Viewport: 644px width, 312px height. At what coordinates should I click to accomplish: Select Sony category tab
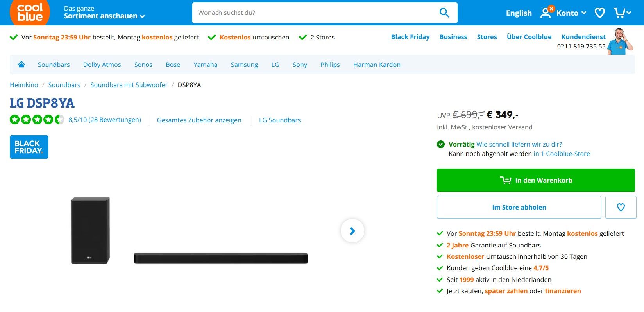click(x=300, y=65)
